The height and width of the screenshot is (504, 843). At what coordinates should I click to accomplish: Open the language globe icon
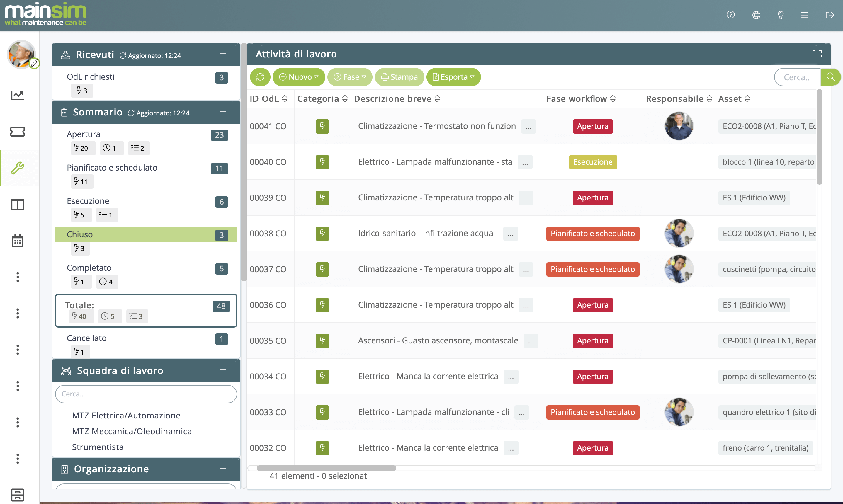[756, 15]
